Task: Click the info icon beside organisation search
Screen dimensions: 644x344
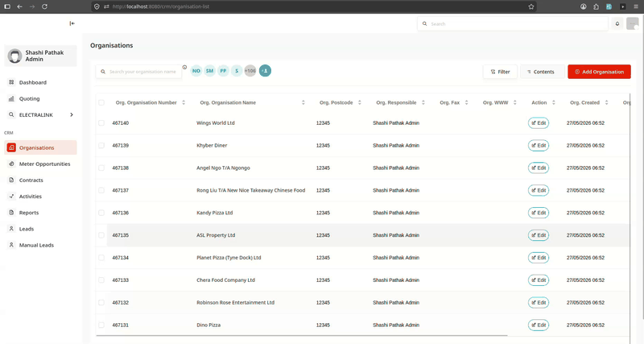Action: click(x=184, y=67)
